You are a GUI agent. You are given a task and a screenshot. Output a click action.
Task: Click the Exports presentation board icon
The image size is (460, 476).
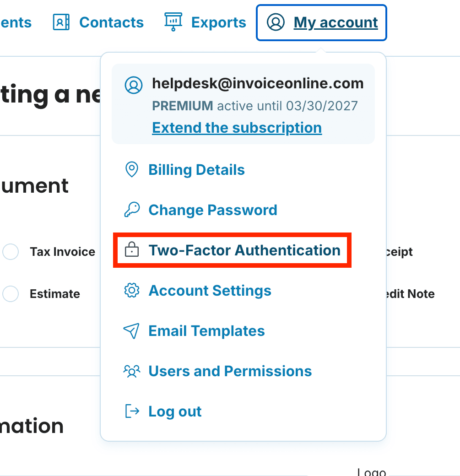(x=173, y=22)
